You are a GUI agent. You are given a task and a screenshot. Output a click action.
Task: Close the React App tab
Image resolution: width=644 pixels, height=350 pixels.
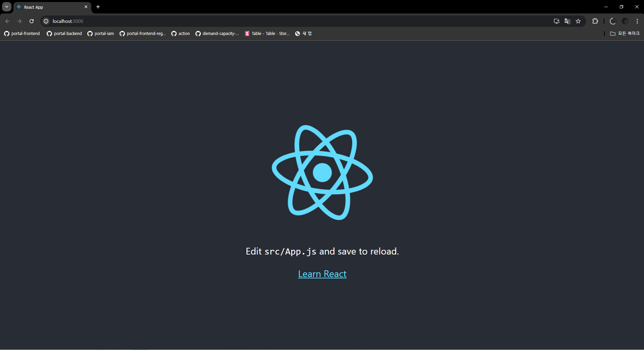[x=86, y=7]
